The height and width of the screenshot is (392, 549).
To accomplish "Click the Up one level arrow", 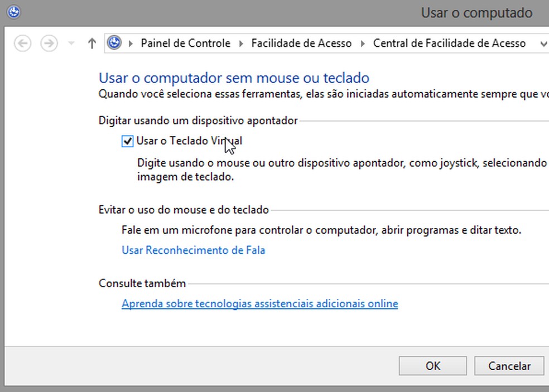I will tap(92, 43).
